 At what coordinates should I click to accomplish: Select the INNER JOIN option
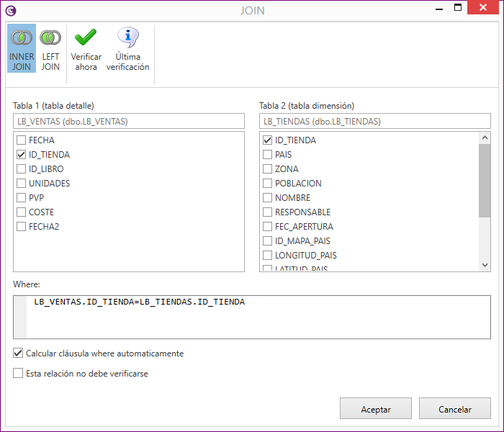coord(21,48)
